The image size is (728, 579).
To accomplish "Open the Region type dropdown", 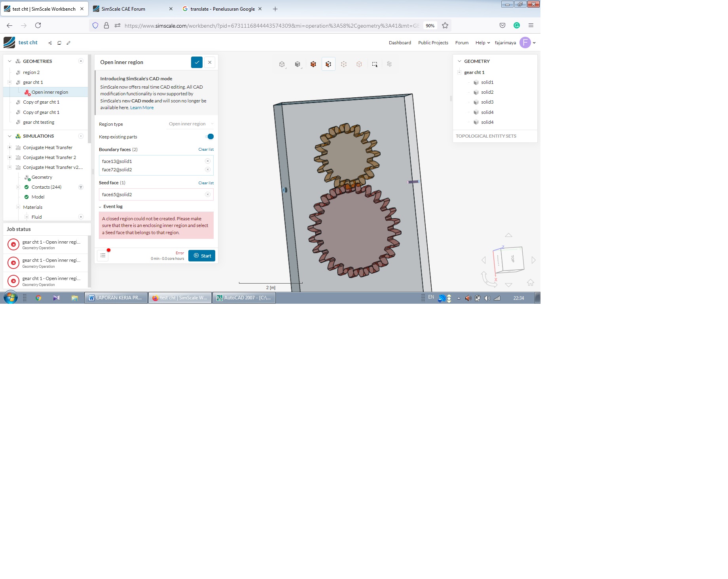I will (x=191, y=124).
